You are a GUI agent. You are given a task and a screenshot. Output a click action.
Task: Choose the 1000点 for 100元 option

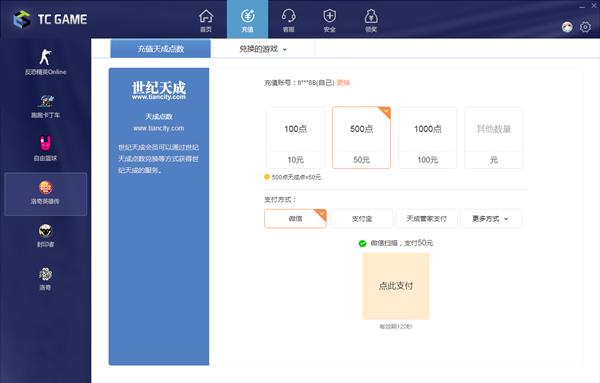[x=427, y=138]
